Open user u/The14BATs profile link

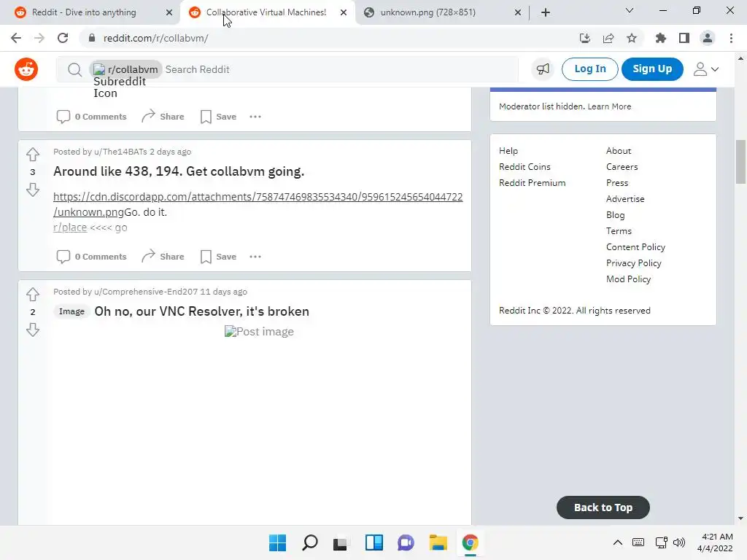[120, 152]
